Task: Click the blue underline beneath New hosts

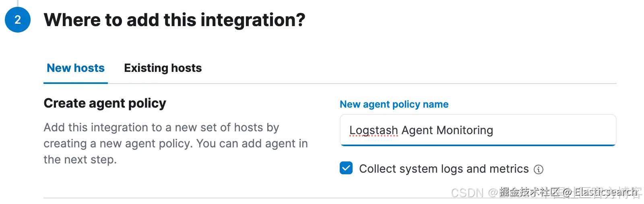Action: click(x=76, y=83)
